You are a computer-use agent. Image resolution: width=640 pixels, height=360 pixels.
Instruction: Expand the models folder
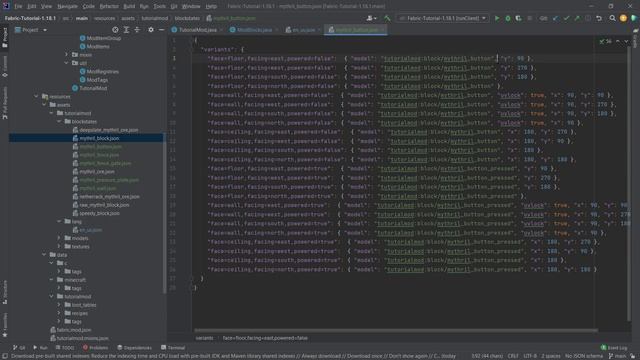pos(59,238)
